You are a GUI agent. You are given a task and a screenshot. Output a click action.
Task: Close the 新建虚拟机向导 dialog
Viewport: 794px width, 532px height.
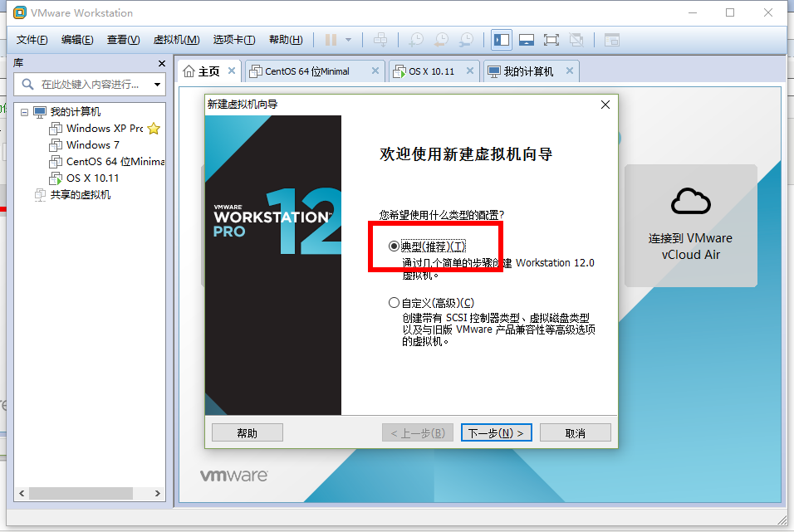coord(605,105)
